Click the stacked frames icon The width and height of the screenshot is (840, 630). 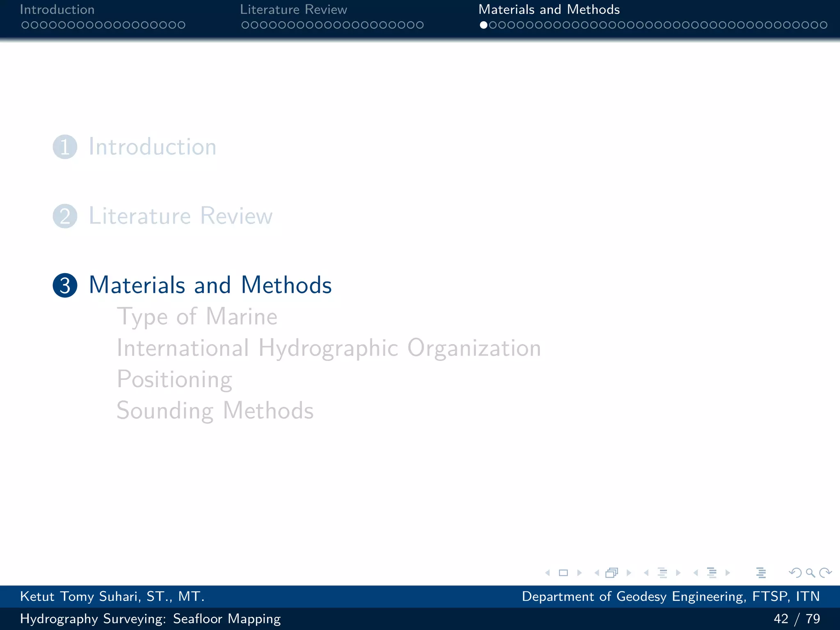click(x=612, y=573)
